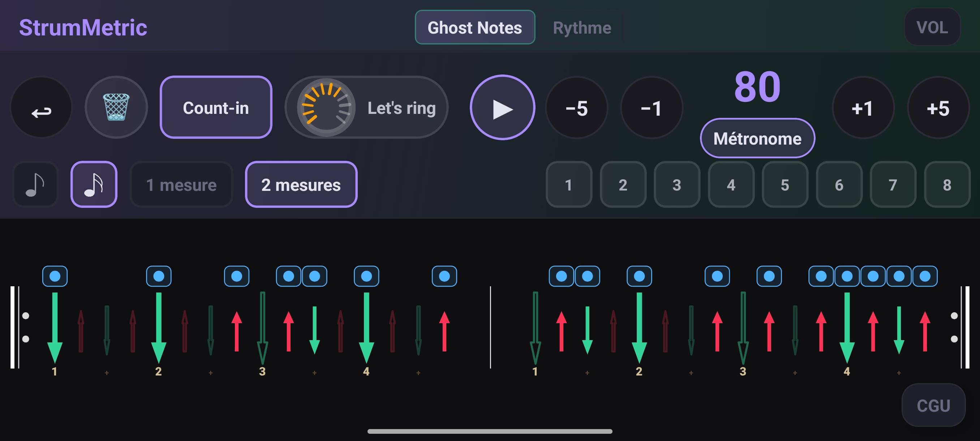Click the hollow down arrow on beat 3 of measure one
980x441 pixels.
click(x=262, y=327)
